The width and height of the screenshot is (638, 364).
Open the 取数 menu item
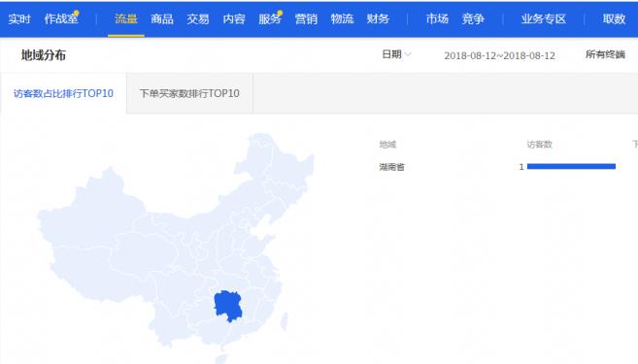pyautogui.click(x=614, y=18)
